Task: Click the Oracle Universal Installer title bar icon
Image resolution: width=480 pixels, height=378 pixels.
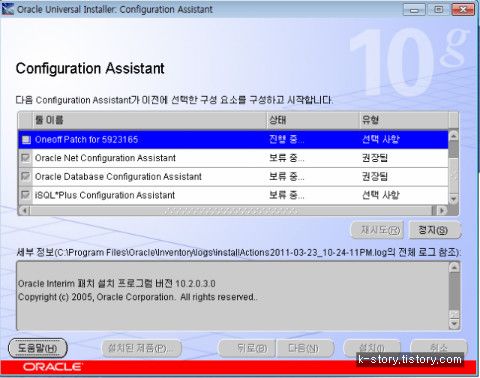Action: coord(8,9)
